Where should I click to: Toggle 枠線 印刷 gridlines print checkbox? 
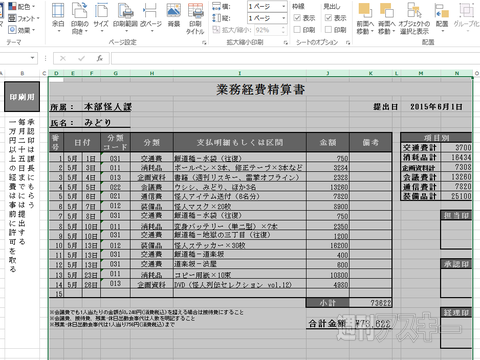pos(297,30)
